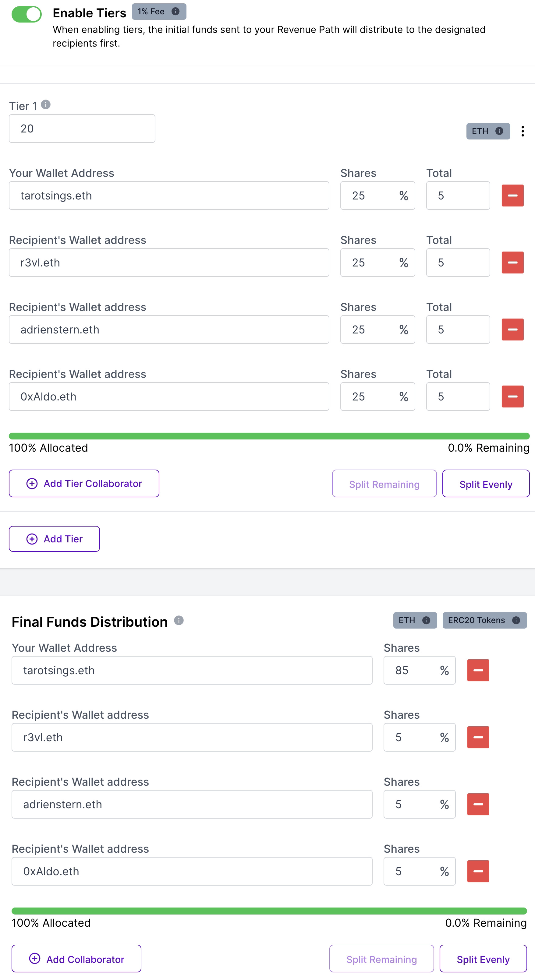
Task: Click the Add Collaborator button
Action: [76, 959]
